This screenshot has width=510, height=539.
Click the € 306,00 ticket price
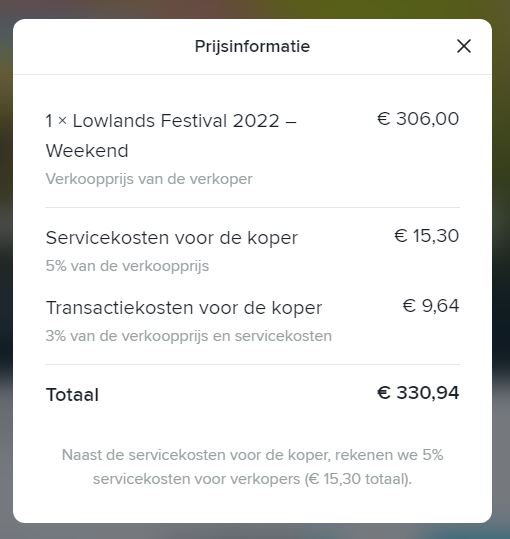click(418, 119)
